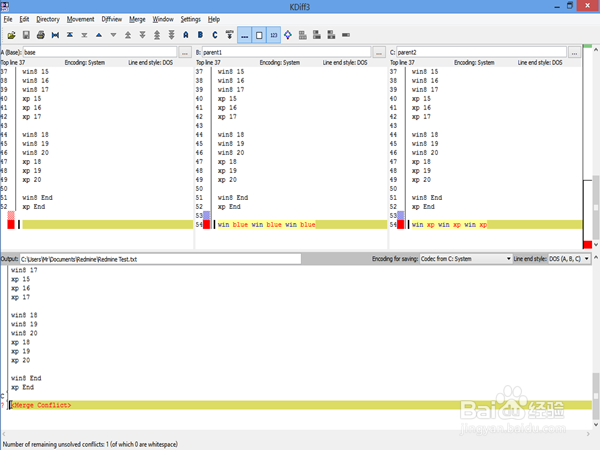This screenshot has width=600, height=450.
Task: Open the Directory menu
Action: click(48, 19)
